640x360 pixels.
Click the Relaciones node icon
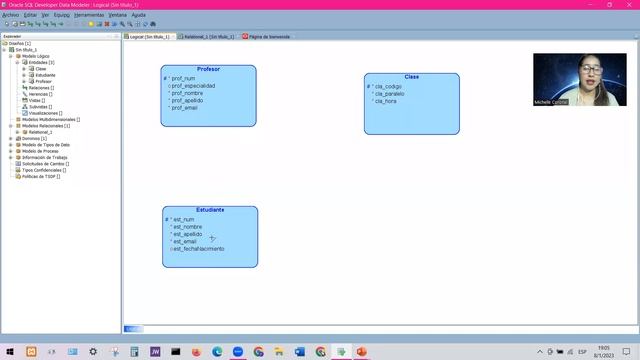pos(25,88)
